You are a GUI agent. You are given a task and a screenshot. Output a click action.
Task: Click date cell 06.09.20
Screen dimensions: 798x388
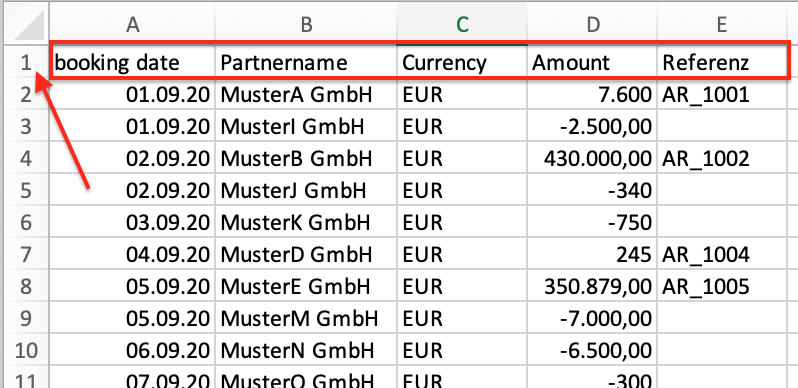[x=132, y=351]
